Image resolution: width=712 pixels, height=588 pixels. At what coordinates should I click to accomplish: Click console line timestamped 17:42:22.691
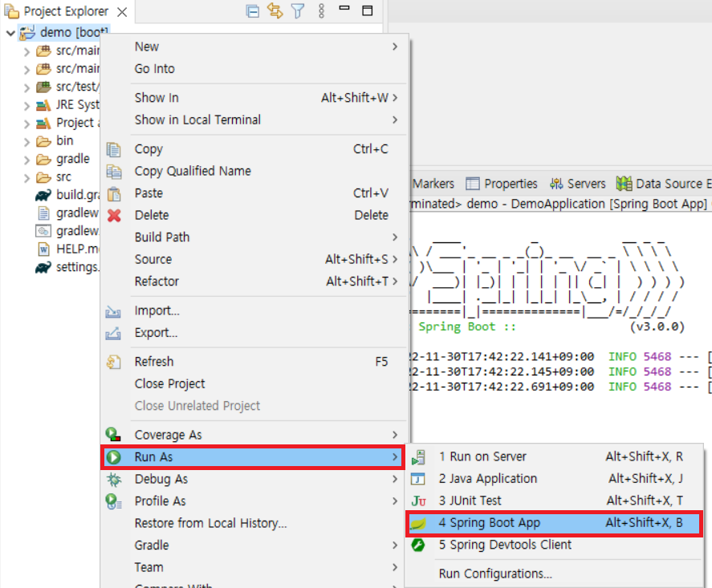pyautogui.click(x=560, y=387)
